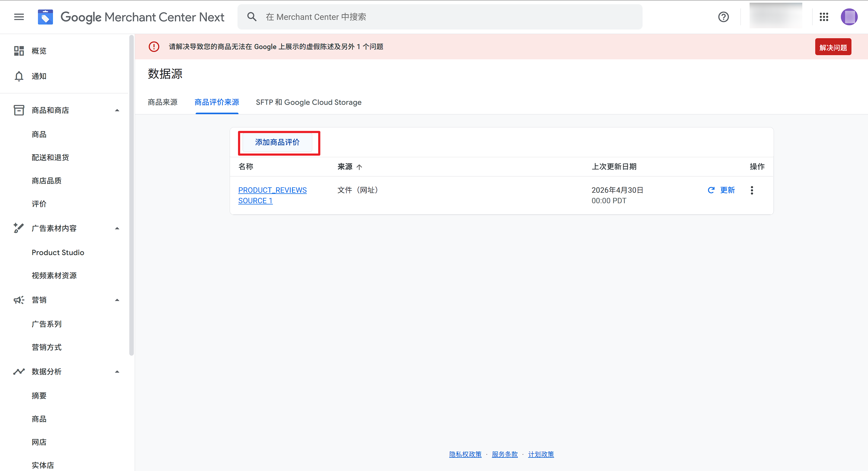Image resolution: width=868 pixels, height=471 pixels.
Task: Click the Merchant Center logo icon
Action: pyautogui.click(x=45, y=17)
